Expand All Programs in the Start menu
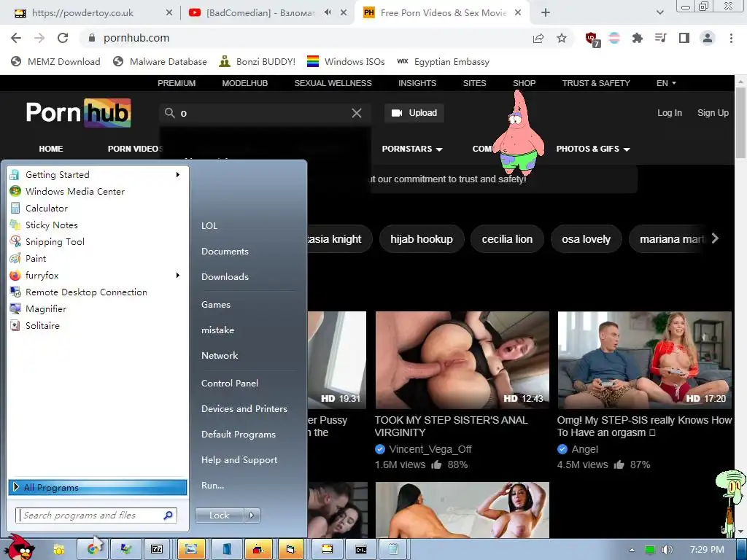The width and height of the screenshot is (747, 560). coord(98,487)
